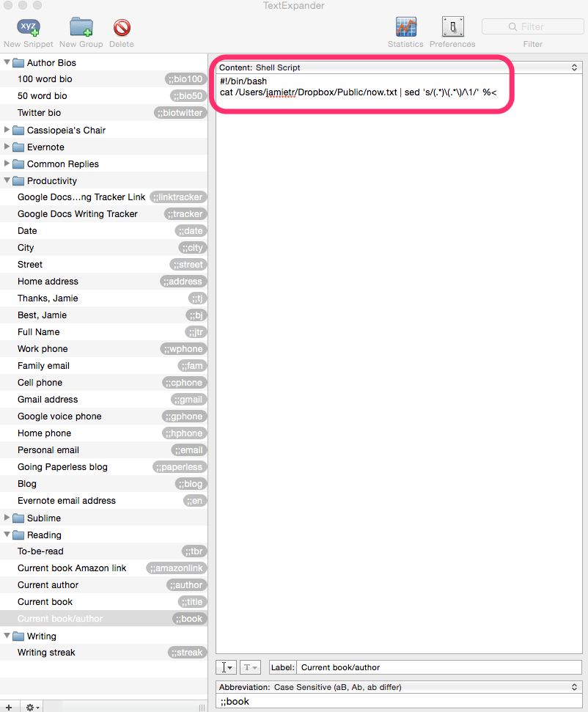
Task: Select the 100 word bio snippet
Action: click(x=103, y=79)
